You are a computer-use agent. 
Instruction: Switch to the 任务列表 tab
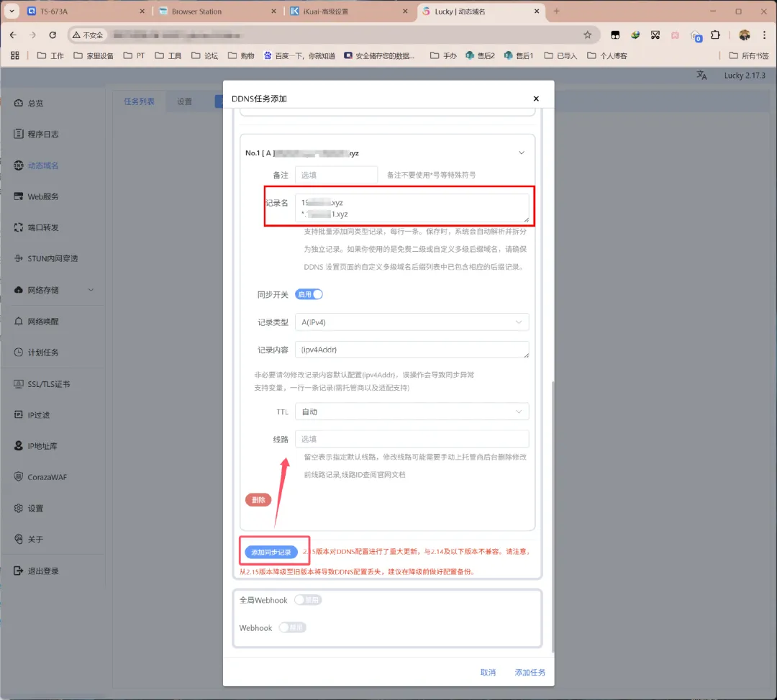click(139, 101)
